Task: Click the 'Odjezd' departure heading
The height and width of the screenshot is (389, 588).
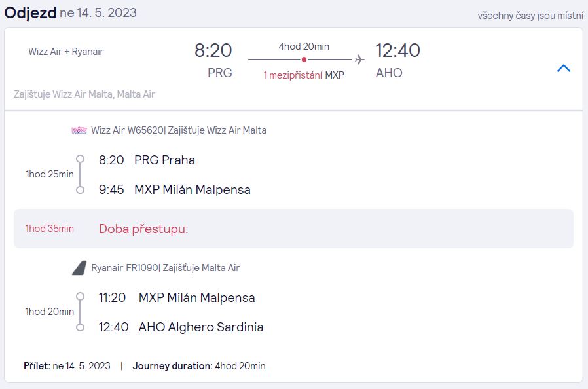Action: coord(30,12)
